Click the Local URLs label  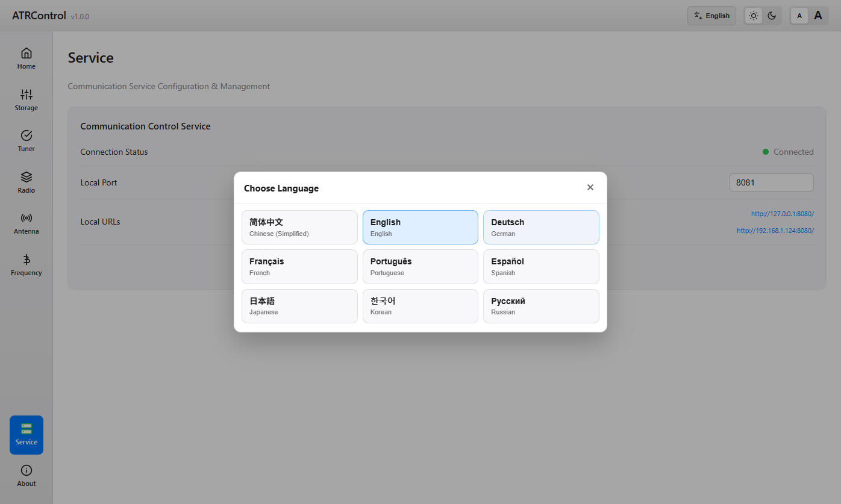click(100, 222)
